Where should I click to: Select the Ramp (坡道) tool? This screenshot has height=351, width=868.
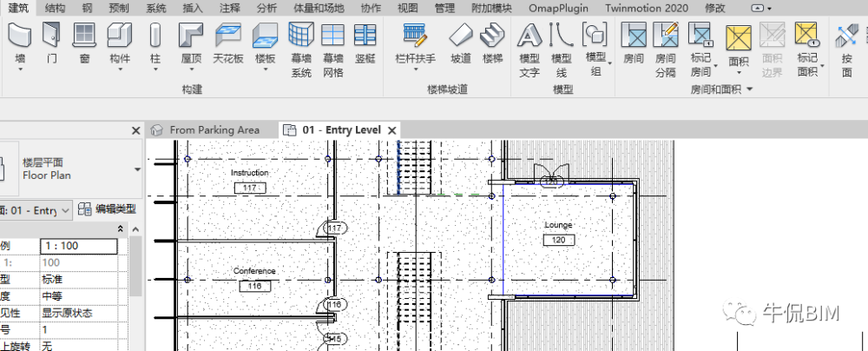click(x=461, y=43)
